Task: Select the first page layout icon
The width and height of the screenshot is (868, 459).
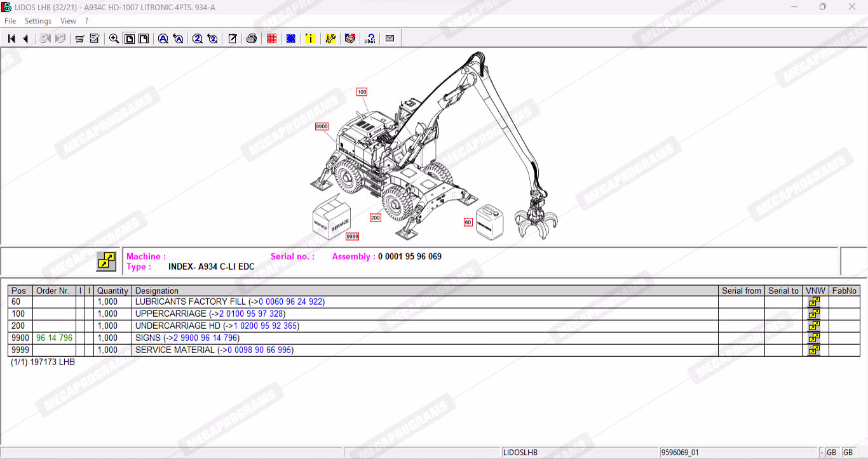Action: 130,39
